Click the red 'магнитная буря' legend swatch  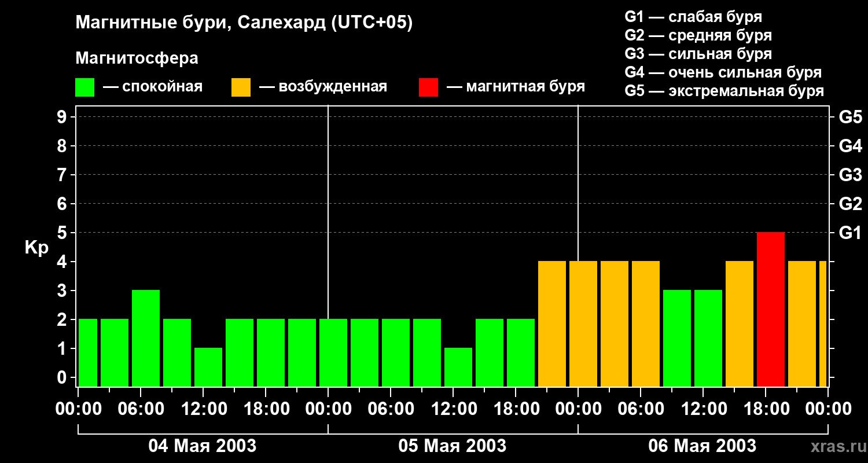[x=428, y=87]
